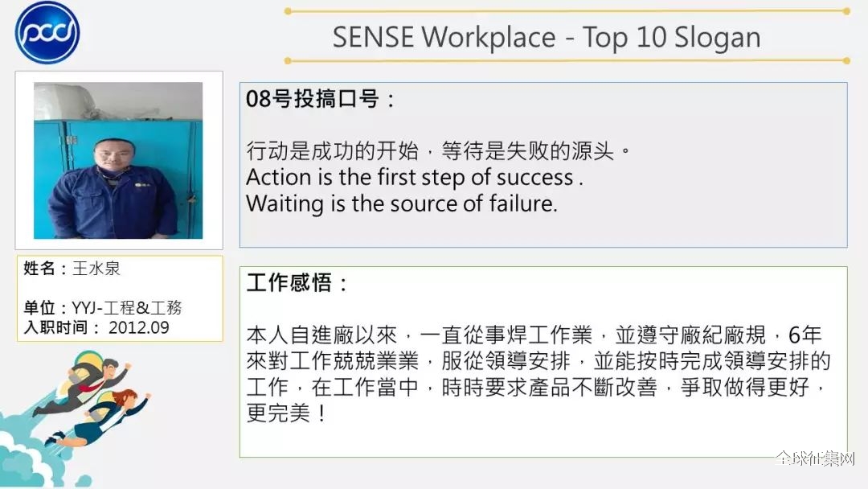
Task: Click the line Action is the first step of success
Action: (415, 177)
